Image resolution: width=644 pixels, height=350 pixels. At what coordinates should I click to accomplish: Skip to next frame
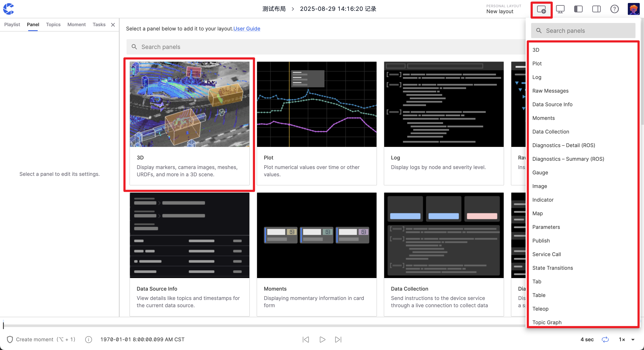tap(338, 340)
